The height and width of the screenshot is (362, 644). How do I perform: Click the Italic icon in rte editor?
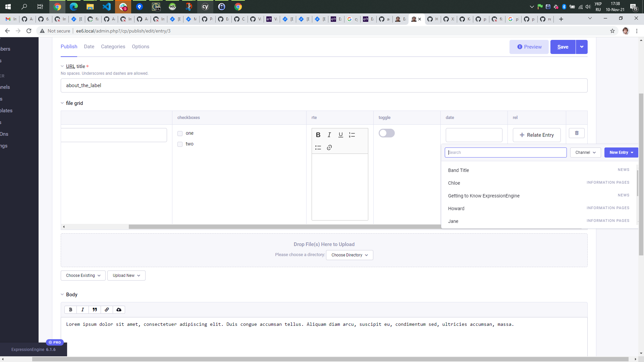click(x=329, y=135)
